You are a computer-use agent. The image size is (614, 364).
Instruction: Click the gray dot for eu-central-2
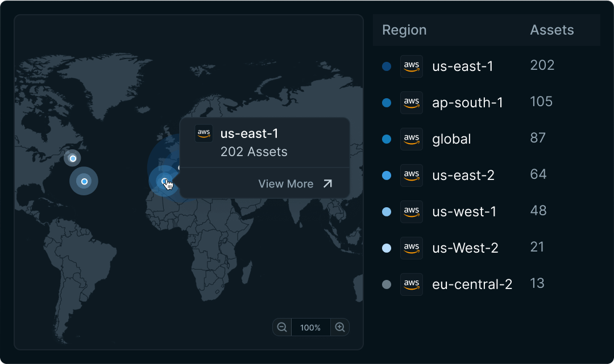click(387, 284)
